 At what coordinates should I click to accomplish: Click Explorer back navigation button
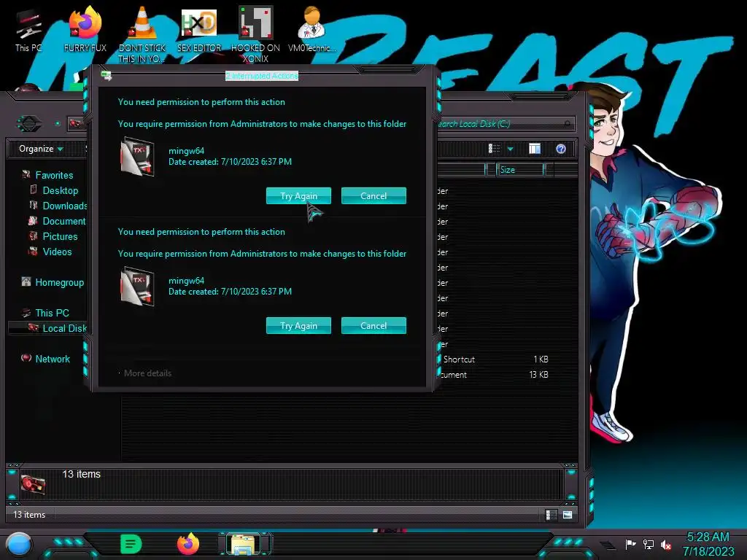[x=29, y=124]
